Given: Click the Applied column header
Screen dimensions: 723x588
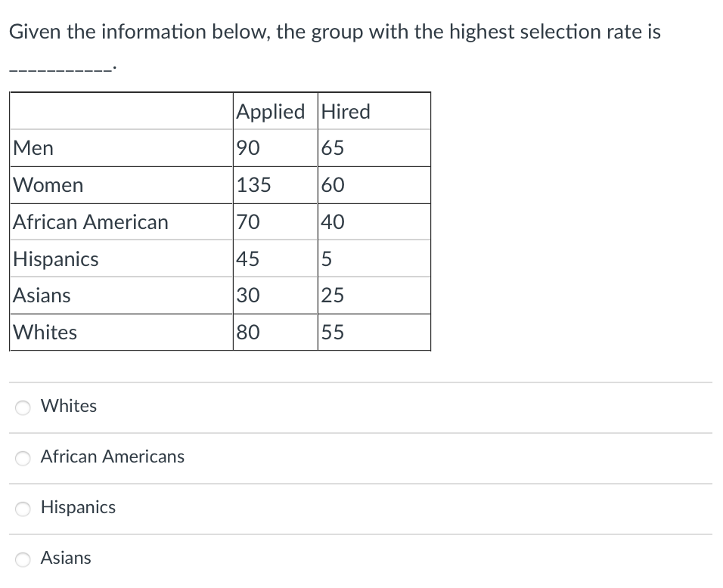Looking at the screenshot, I should tap(271, 112).
